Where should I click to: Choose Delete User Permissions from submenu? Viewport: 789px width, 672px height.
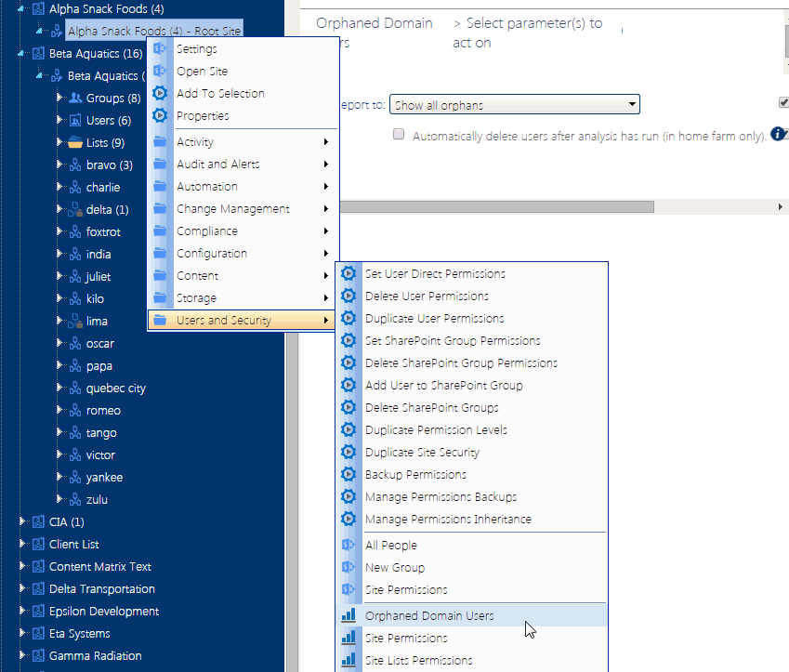(x=427, y=296)
